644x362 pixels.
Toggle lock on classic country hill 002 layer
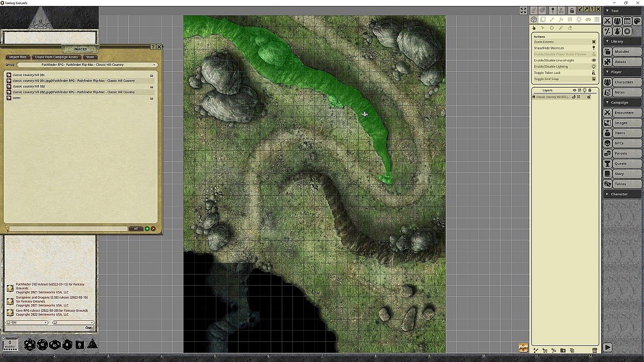pos(589,97)
